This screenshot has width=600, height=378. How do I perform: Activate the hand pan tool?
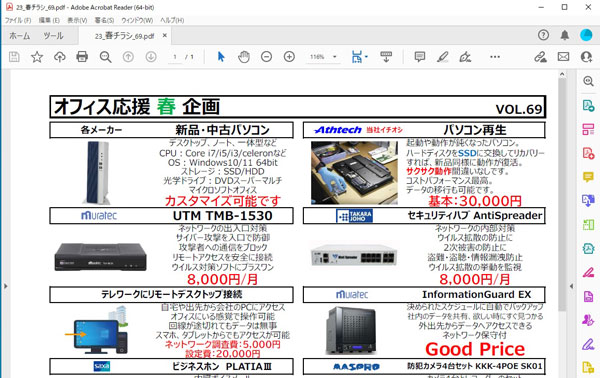[244, 57]
